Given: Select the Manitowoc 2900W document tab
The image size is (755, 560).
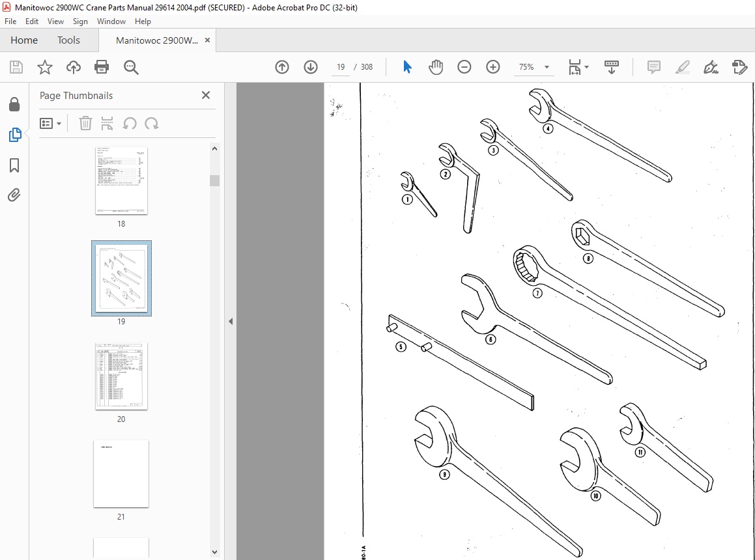Looking at the screenshot, I should 157,40.
